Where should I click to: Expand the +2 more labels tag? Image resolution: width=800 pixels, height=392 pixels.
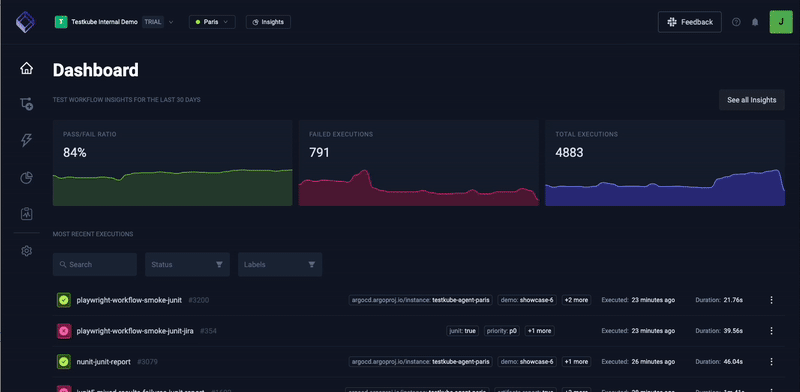coord(577,300)
